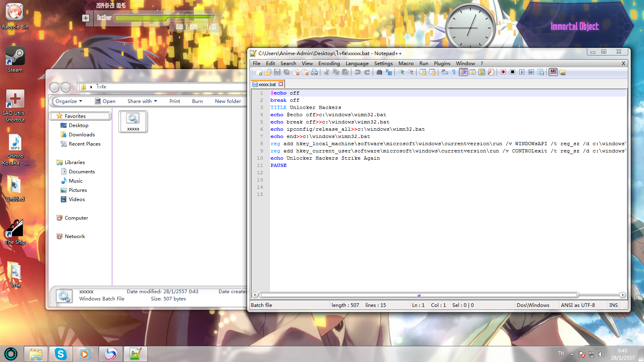Image resolution: width=644 pixels, height=362 pixels.
Task: Click the Save All toolbar icon
Action: coord(287,72)
